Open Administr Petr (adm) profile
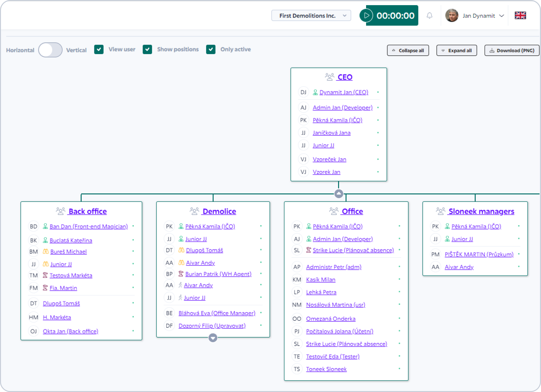Screen dimensions: 541x392 (334, 267)
